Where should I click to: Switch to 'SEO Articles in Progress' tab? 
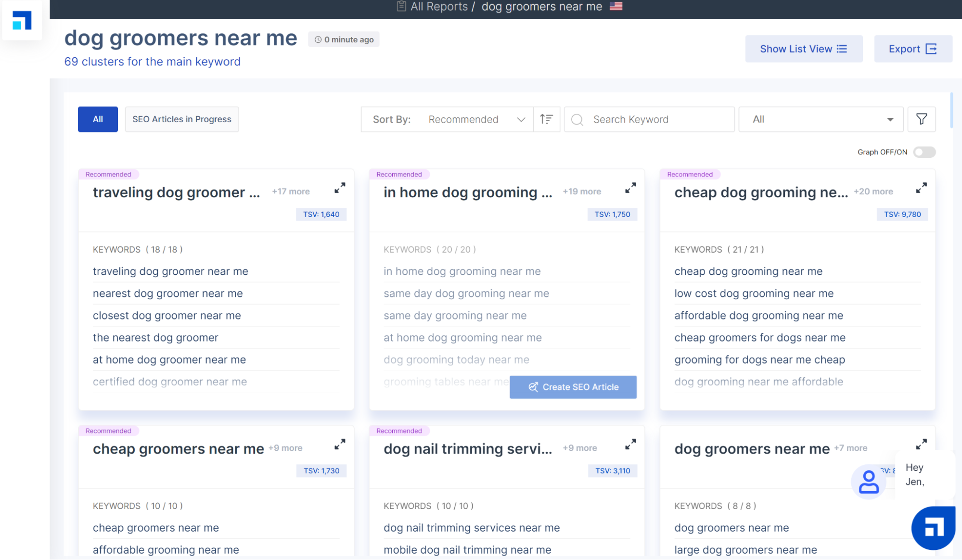tap(182, 119)
